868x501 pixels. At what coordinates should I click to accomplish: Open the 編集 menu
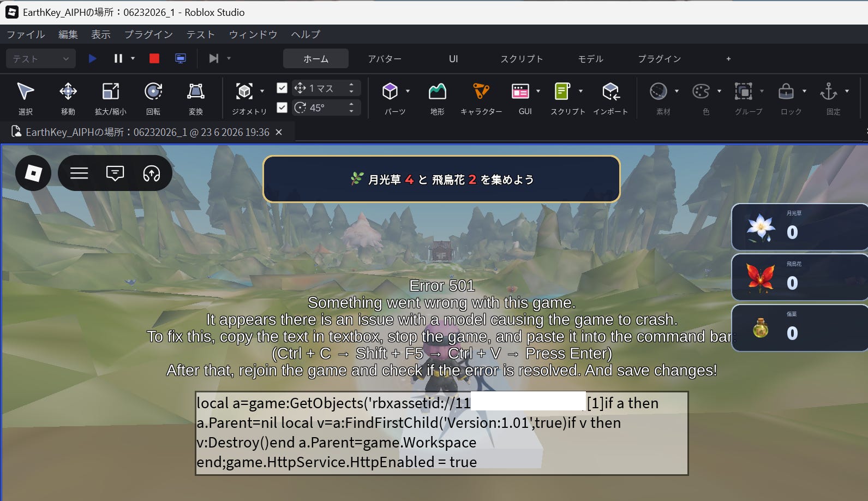[x=68, y=34]
